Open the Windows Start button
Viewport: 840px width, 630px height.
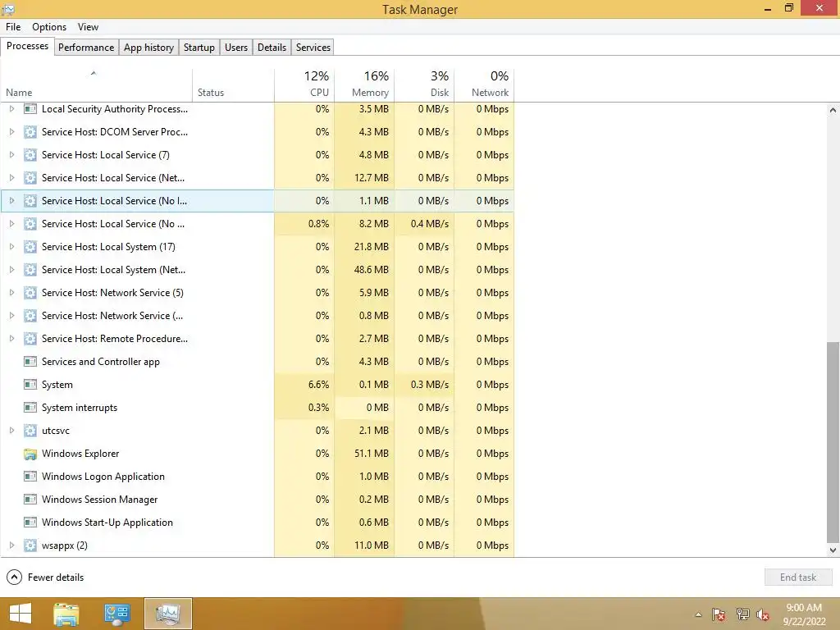pos(21,614)
